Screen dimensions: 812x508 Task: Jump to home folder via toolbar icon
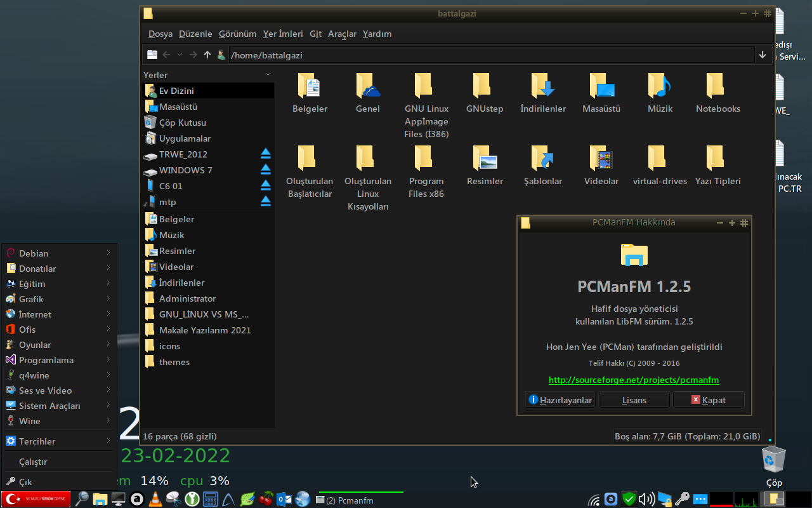[221, 55]
